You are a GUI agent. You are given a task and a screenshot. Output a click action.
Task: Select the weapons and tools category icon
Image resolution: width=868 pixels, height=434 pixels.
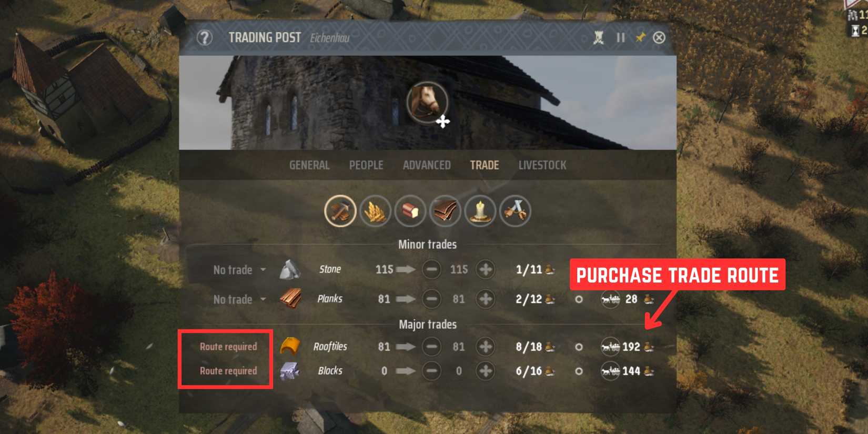[515, 211]
